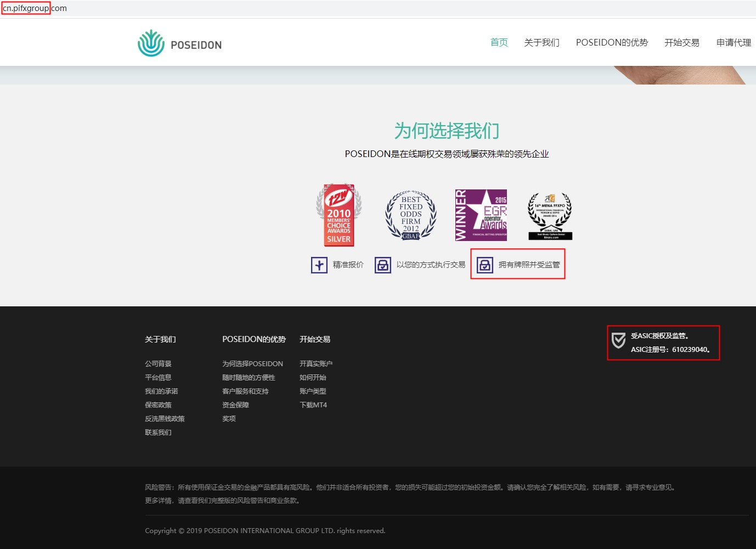
Task: Open the 客户服务和支持 footer link
Action: point(246,391)
